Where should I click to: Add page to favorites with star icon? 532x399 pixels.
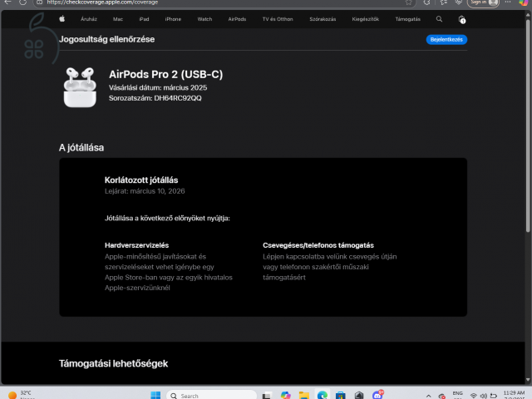(408, 2)
